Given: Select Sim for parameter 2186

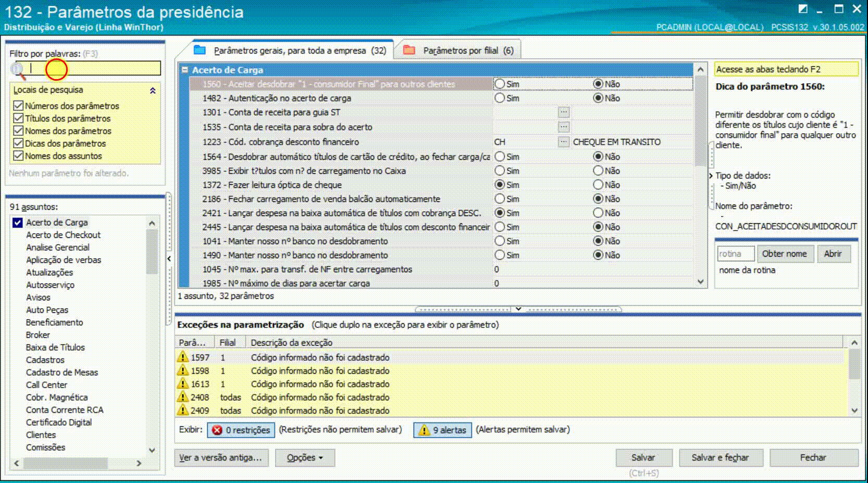Looking at the screenshot, I should pyautogui.click(x=500, y=199).
